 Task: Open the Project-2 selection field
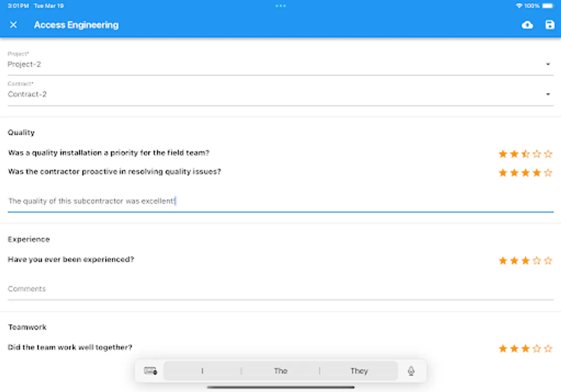pos(262,64)
